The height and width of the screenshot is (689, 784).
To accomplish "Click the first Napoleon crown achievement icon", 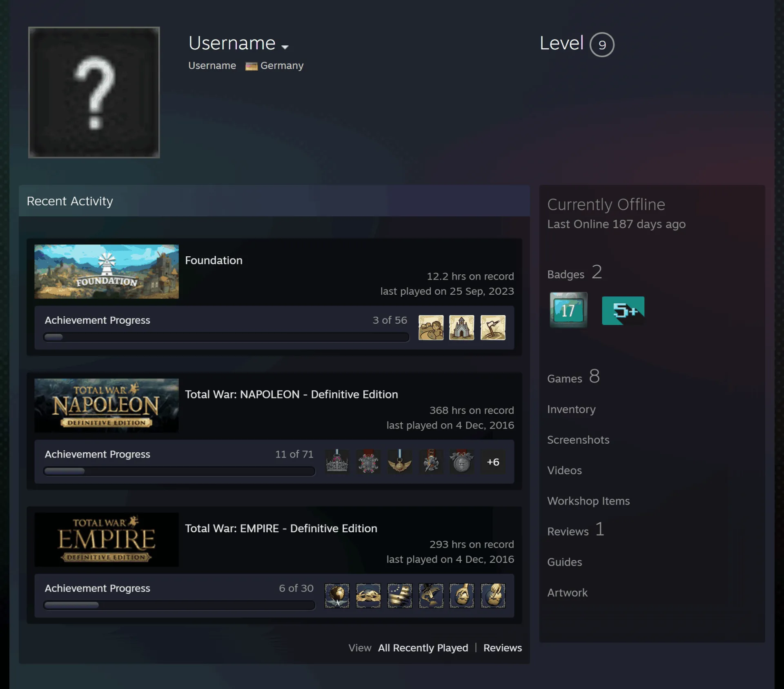I will (337, 461).
